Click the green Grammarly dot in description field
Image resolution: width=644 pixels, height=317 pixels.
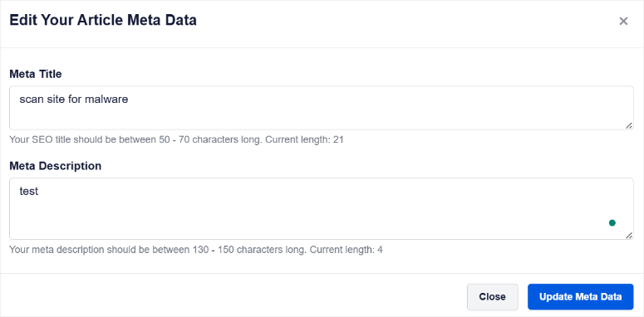(x=612, y=223)
